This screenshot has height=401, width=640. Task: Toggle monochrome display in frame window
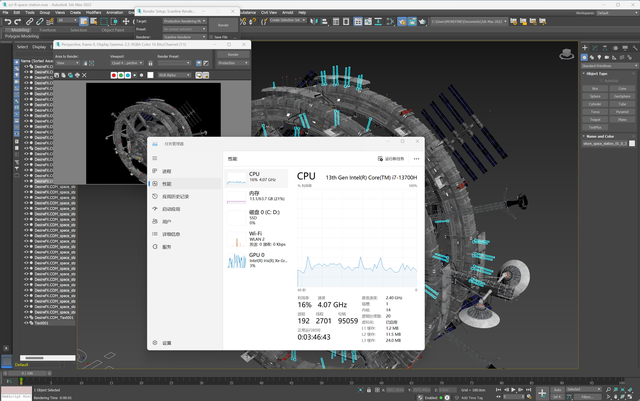coord(142,75)
